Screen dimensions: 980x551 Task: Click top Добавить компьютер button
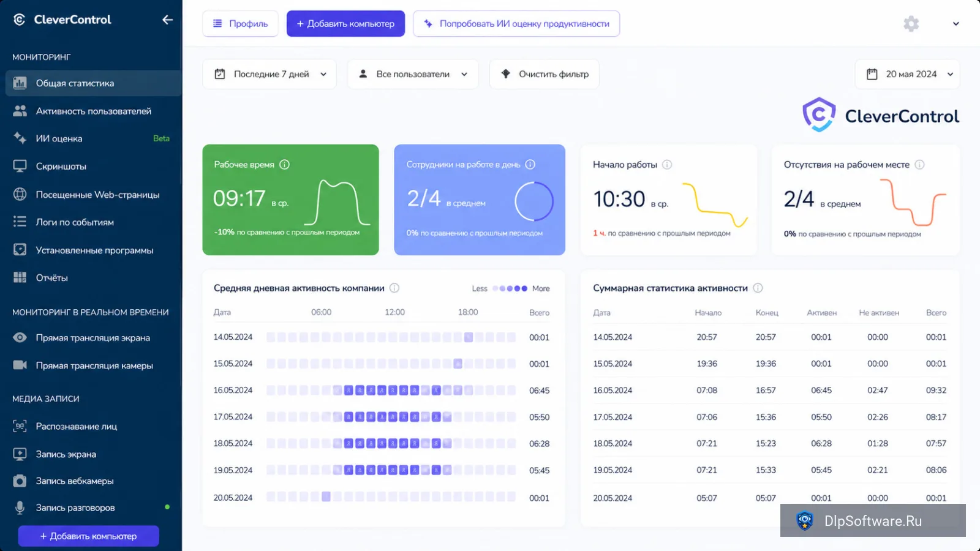tap(345, 24)
